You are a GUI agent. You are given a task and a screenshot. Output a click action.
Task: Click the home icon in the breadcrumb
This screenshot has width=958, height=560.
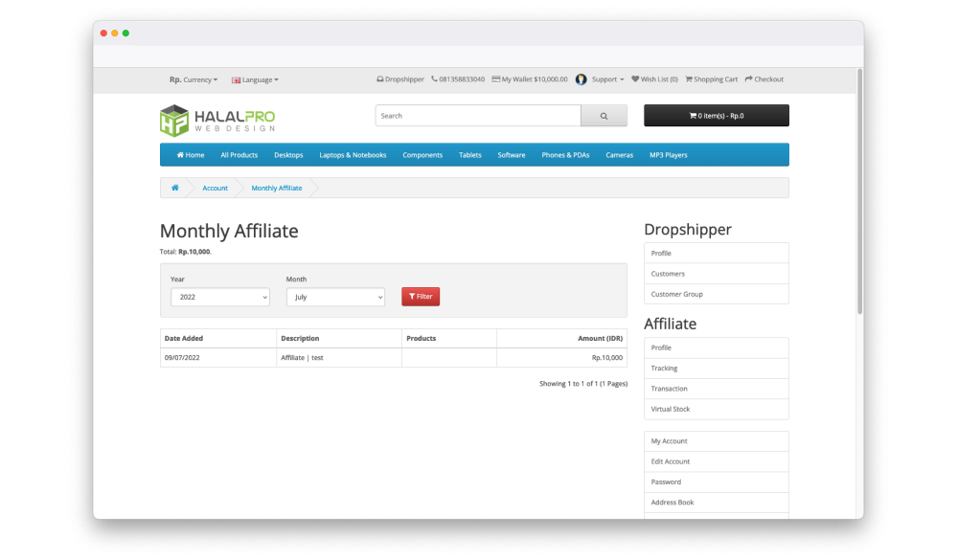tap(175, 188)
